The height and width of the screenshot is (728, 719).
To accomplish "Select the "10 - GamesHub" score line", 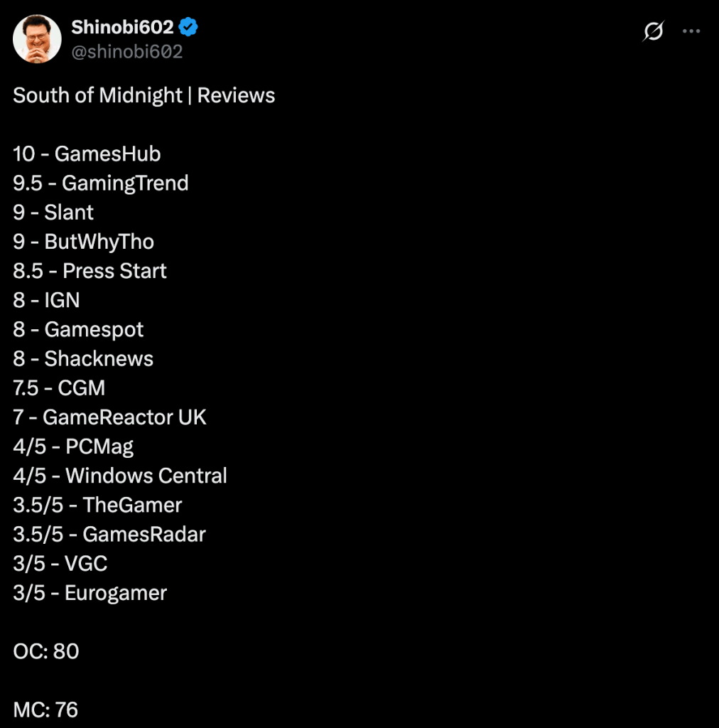I will click(x=87, y=154).
